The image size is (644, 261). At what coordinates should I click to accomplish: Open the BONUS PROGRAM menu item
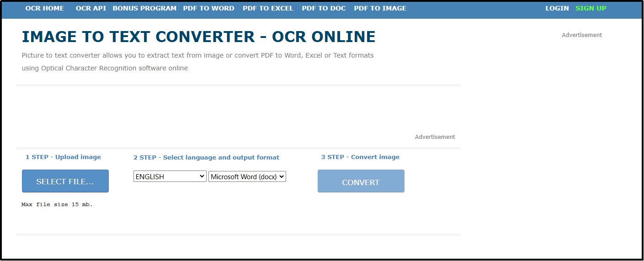[x=144, y=8]
